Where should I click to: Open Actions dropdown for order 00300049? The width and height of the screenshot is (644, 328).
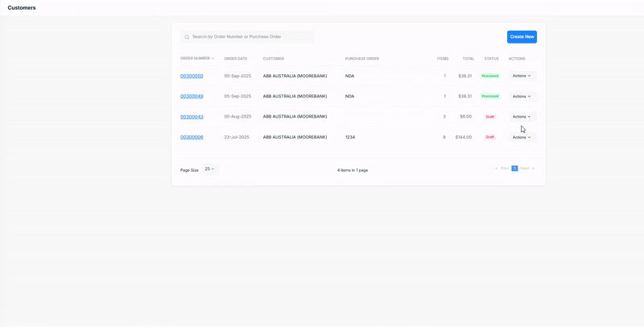(x=522, y=96)
